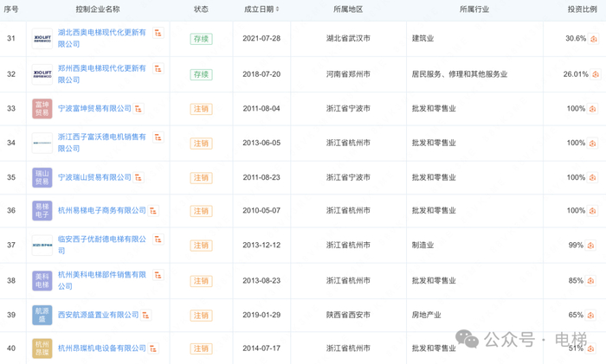This screenshot has height=364, width=606.
Task: Click investment chain icon next to 51%
Action: click(x=590, y=349)
